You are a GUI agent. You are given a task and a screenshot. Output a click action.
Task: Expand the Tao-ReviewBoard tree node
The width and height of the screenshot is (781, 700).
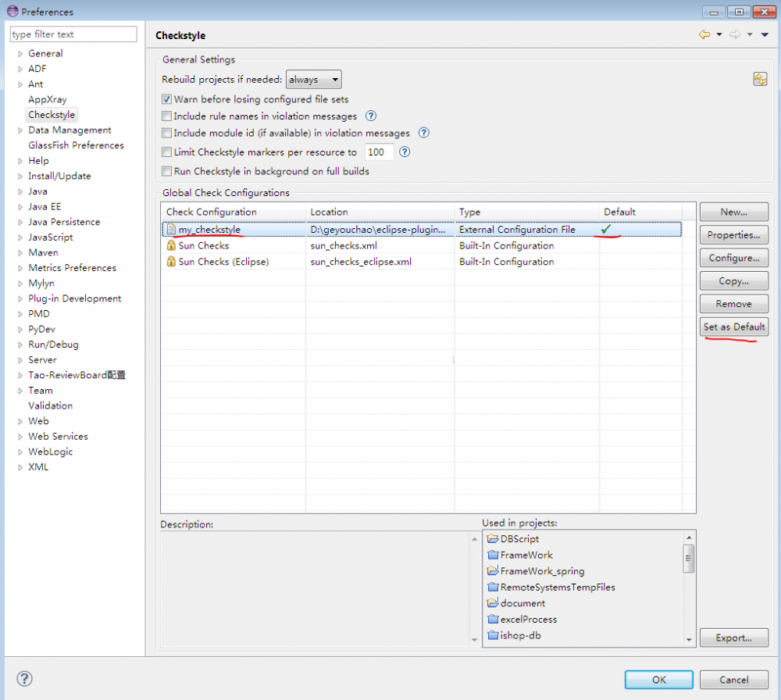(x=20, y=376)
